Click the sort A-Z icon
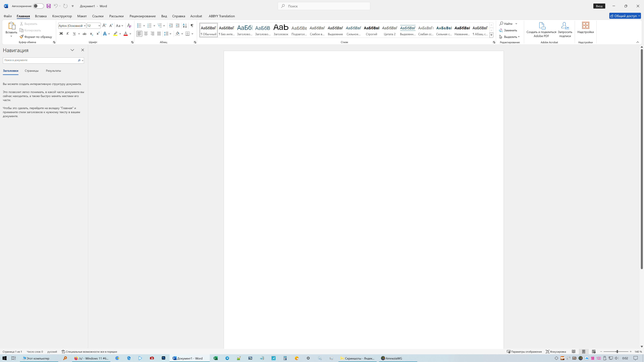Screen dimensions: 644x362 185,25
